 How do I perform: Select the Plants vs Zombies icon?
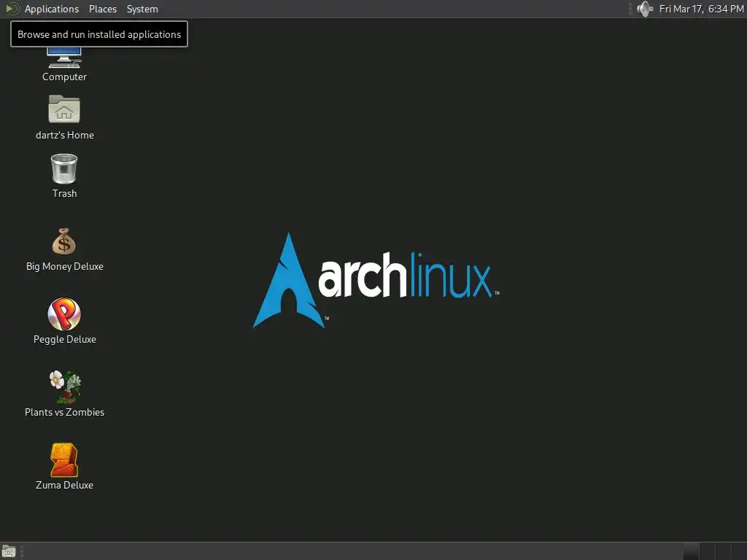[x=65, y=386]
